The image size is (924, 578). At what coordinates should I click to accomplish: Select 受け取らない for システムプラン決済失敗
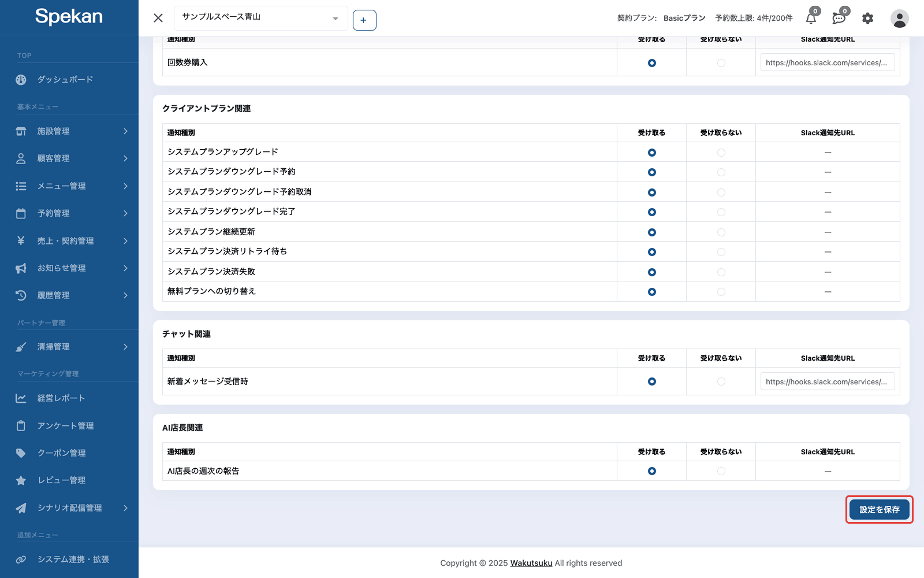[721, 272]
